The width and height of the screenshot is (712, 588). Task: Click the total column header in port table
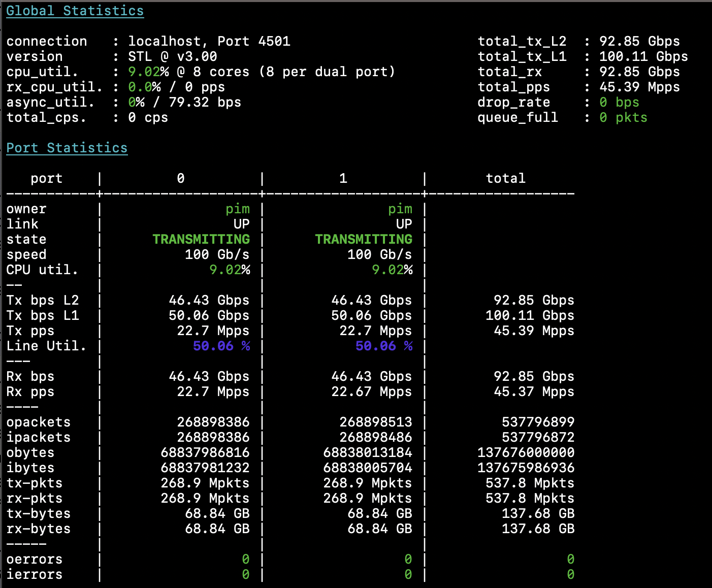[x=505, y=178]
